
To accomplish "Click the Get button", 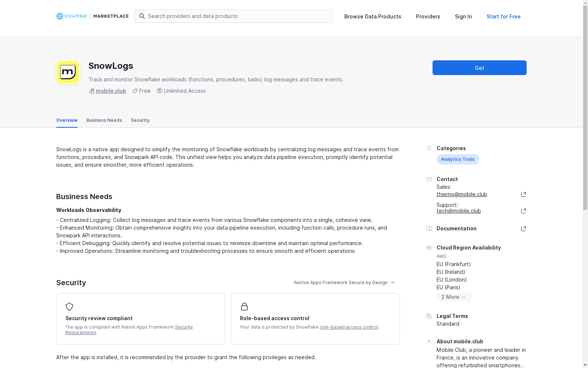I will [x=479, y=68].
